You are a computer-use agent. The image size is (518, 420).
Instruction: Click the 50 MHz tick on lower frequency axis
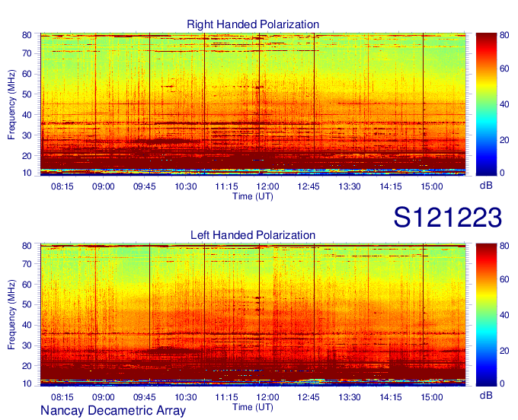27,304
